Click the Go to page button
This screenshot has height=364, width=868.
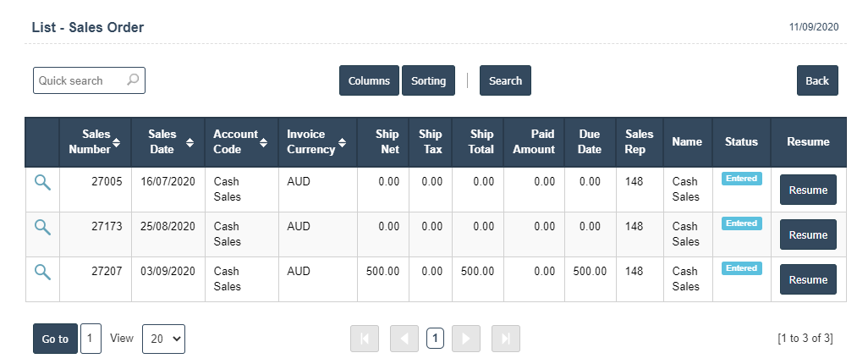tap(55, 339)
